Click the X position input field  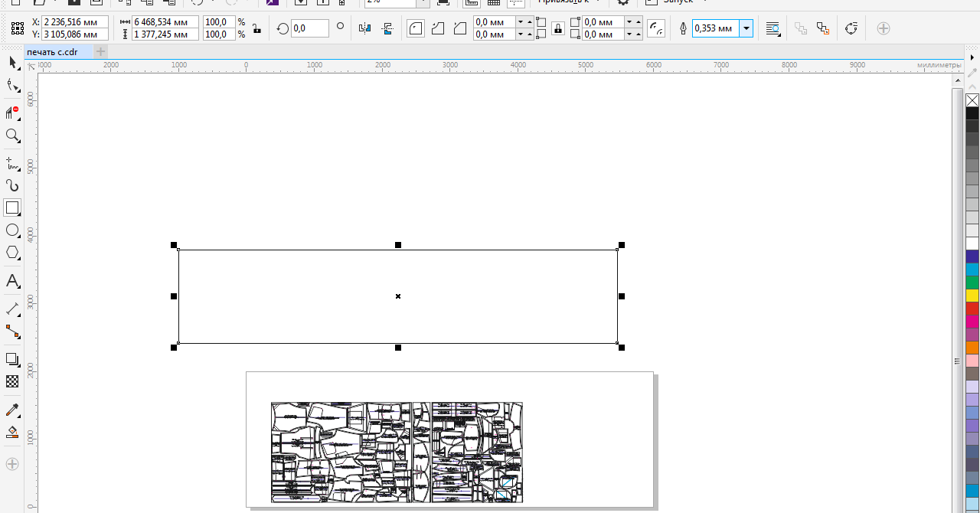coord(75,22)
